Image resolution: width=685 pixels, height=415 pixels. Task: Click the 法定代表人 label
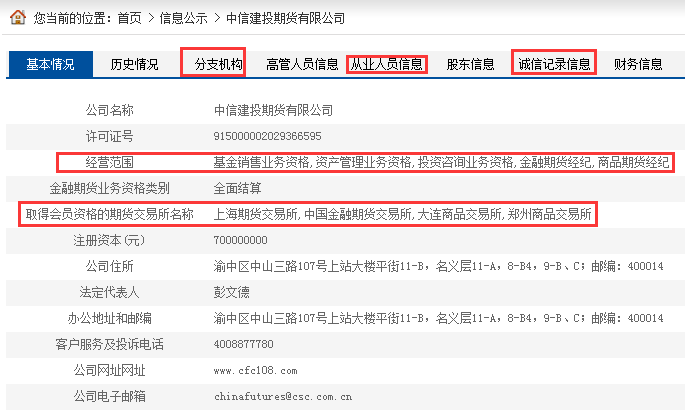coord(109,292)
